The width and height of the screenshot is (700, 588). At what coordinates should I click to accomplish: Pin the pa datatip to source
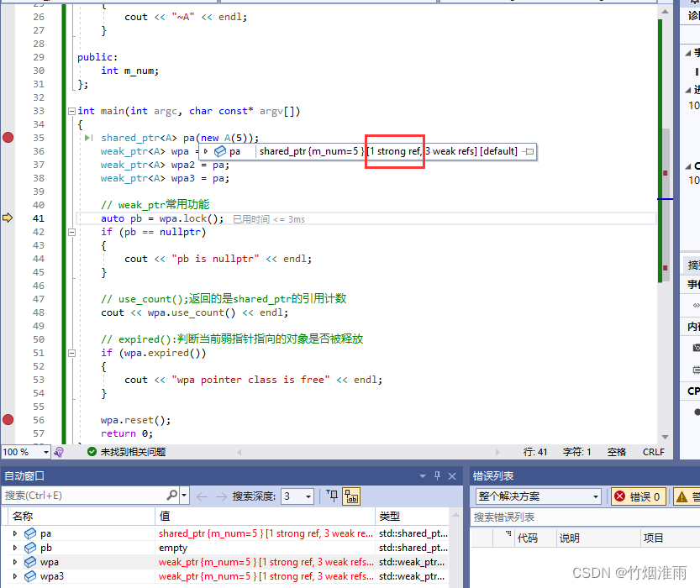coord(528,152)
